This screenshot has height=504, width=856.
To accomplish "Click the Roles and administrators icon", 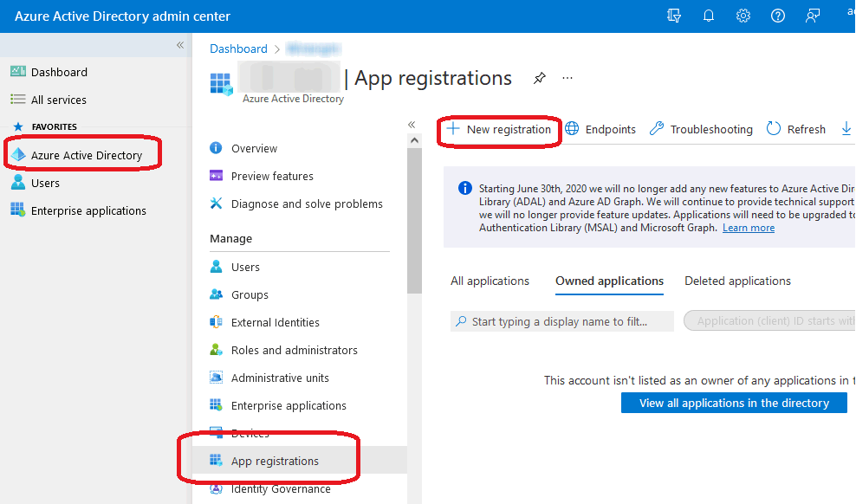I will point(217,350).
